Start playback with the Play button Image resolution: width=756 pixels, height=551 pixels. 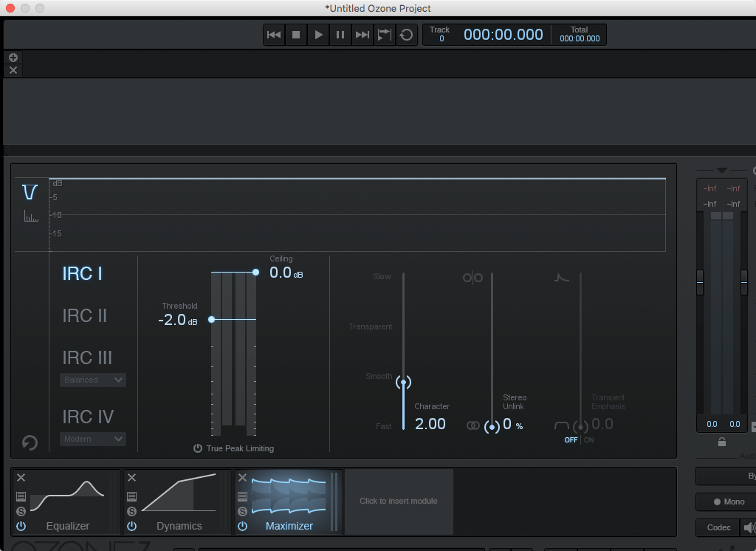tap(318, 35)
